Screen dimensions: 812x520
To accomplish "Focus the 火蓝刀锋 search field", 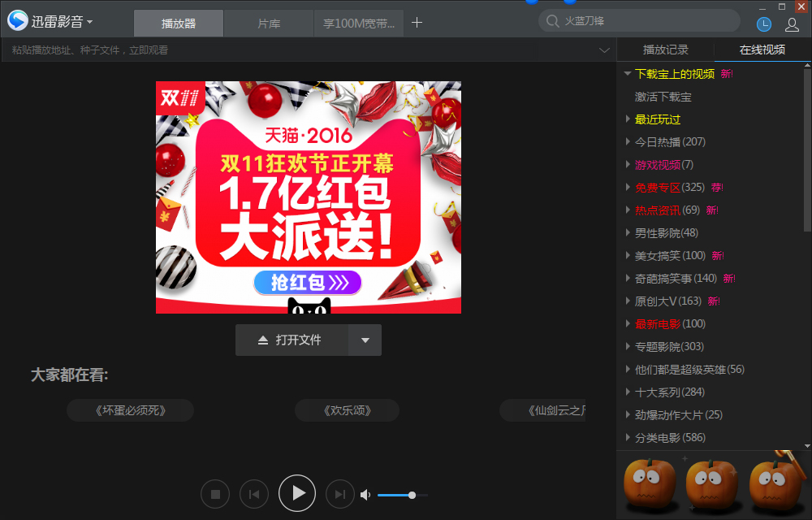I will (640, 20).
